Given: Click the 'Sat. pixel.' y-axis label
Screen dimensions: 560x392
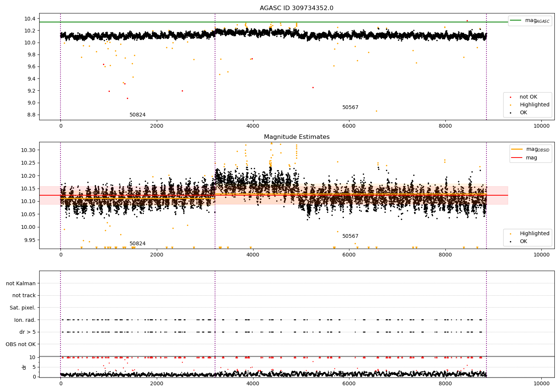Looking at the screenshot, I should pyautogui.click(x=23, y=308).
